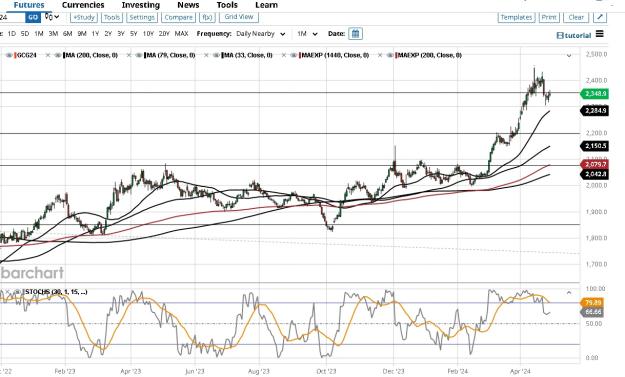Click the red color bar of GCG24
Screen dimensions: 625x377
(15, 55)
